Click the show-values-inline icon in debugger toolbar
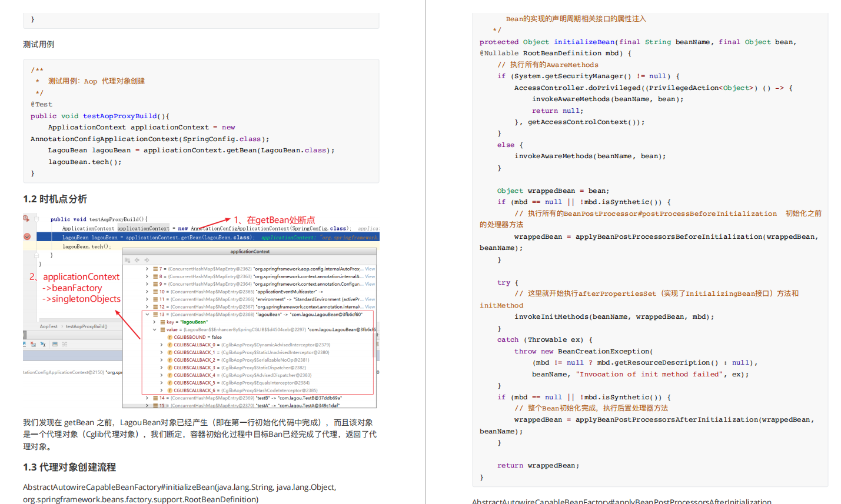The image size is (841, 504). (x=55, y=344)
